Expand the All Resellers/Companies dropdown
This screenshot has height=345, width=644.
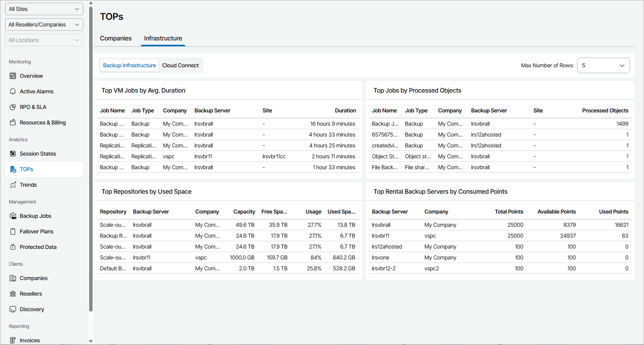point(44,25)
